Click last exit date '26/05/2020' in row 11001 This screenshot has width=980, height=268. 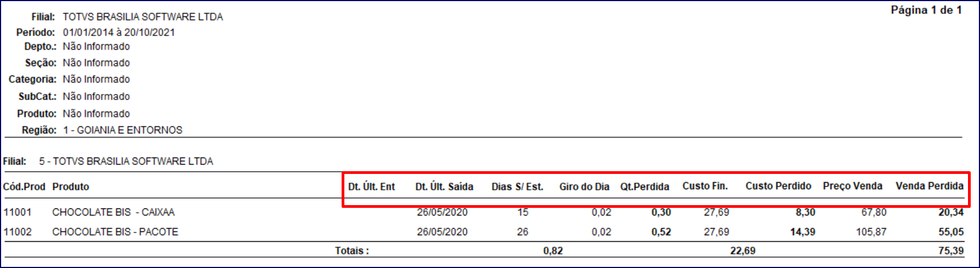click(442, 212)
